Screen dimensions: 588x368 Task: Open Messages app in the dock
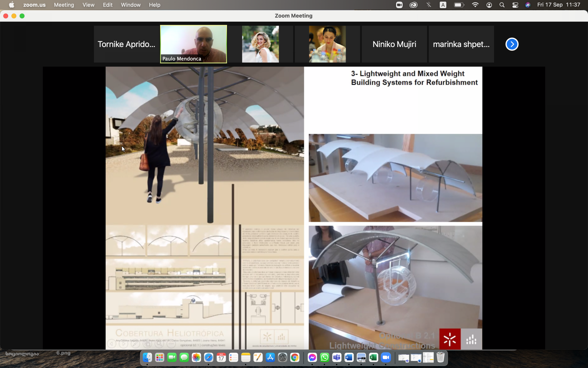[184, 357]
